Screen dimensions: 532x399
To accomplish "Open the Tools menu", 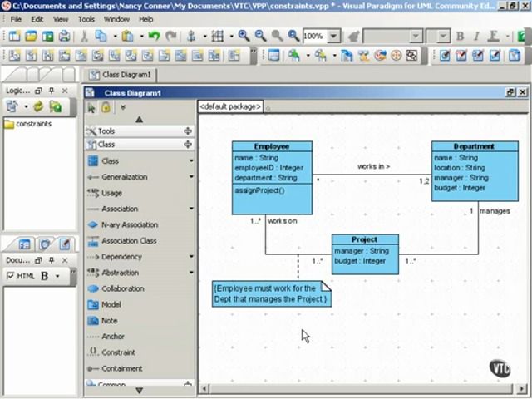I will pyautogui.click(x=86, y=19).
